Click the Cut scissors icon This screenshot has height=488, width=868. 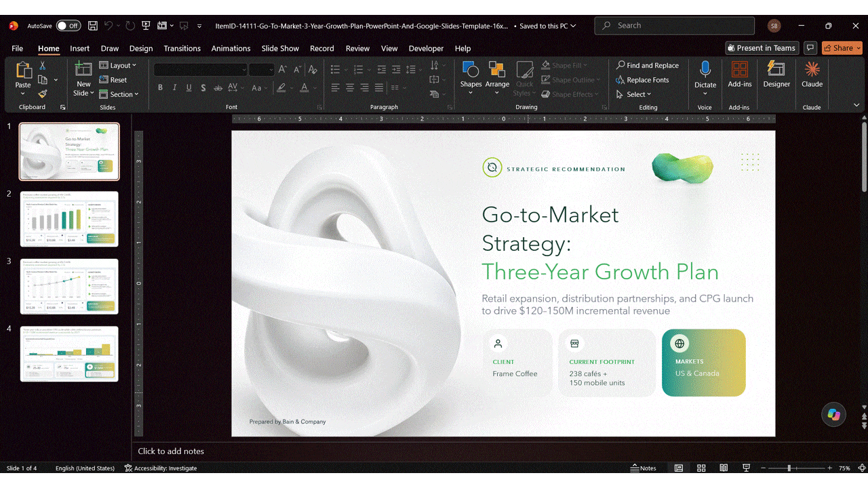coord(43,66)
